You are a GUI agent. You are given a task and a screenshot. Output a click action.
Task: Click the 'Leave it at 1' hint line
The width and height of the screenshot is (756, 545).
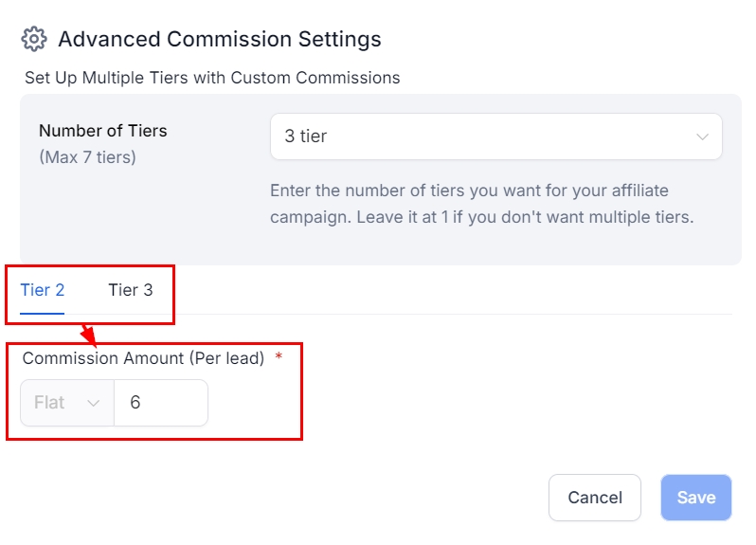(x=481, y=217)
